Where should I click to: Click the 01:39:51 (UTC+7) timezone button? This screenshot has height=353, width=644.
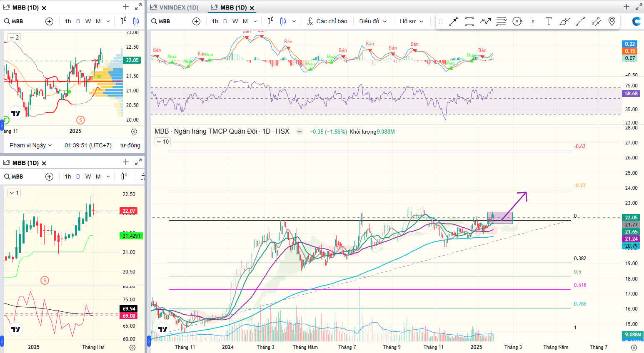88,145
